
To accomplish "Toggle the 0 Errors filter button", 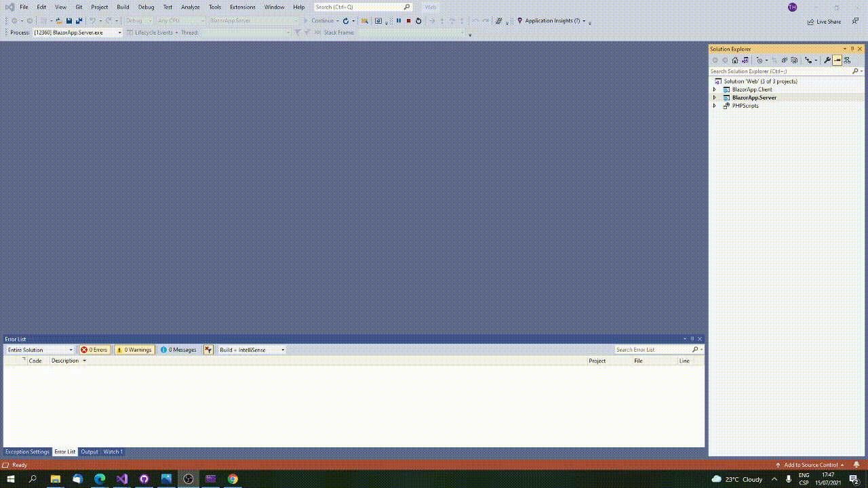I will point(94,350).
